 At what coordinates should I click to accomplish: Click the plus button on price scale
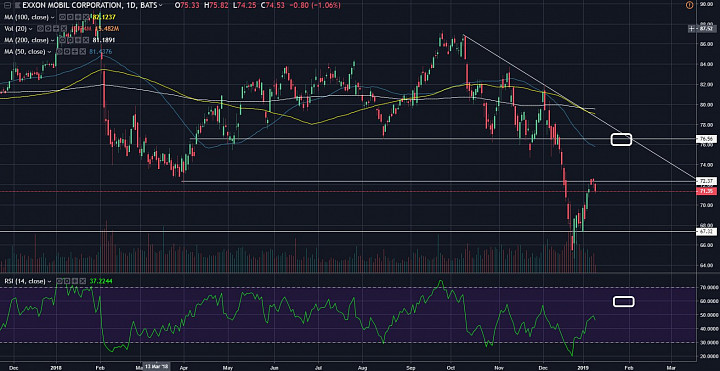pos(693,28)
